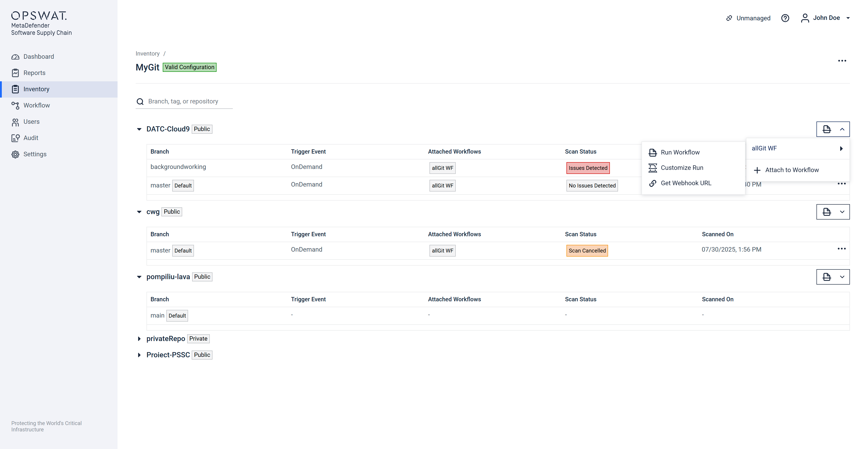
Task: Select Get Webhook URL menu item
Action: click(693, 183)
